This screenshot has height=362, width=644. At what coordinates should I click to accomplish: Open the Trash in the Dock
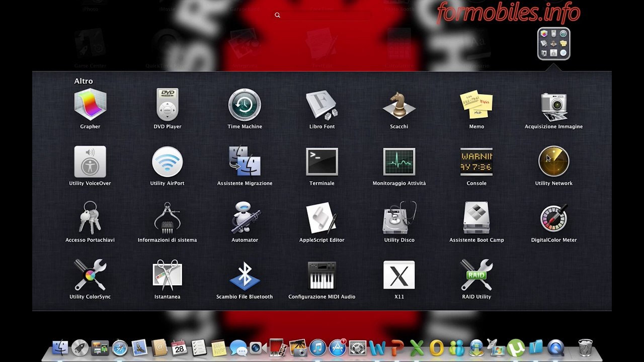point(585,347)
